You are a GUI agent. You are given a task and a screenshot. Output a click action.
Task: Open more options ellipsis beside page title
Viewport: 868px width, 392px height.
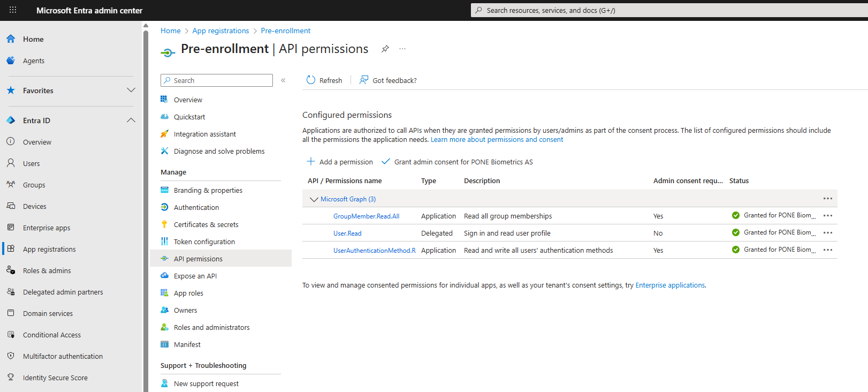(x=402, y=49)
